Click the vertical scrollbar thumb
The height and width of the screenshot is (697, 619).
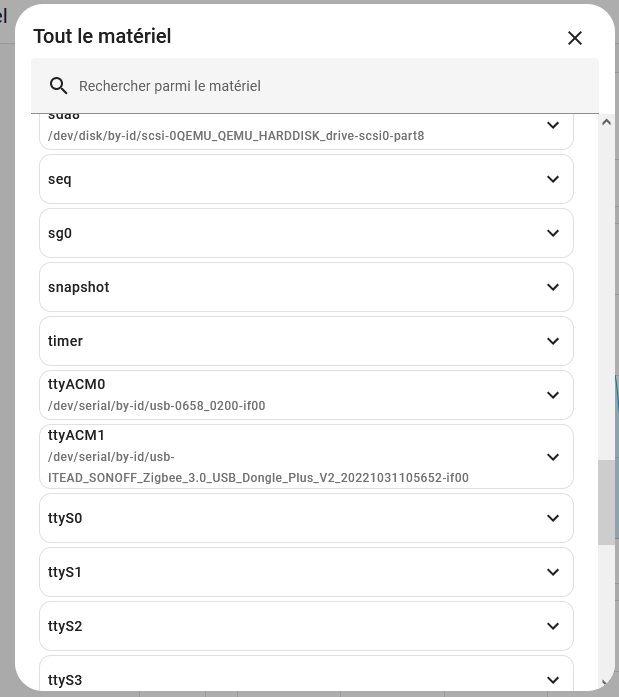tap(606, 502)
